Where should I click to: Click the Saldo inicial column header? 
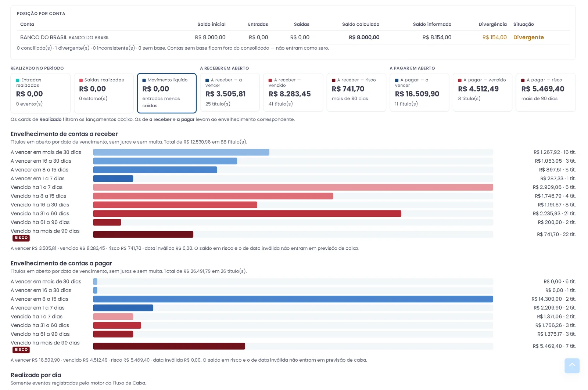tap(211, 24)
